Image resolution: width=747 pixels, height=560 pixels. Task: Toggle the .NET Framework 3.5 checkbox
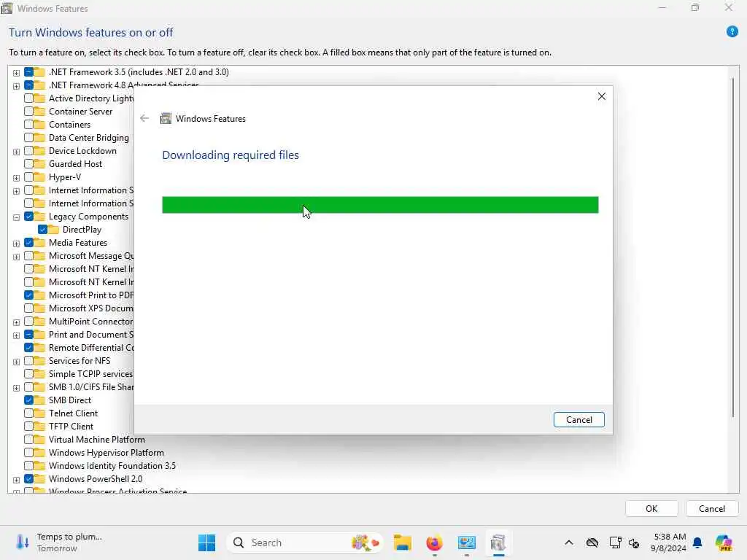point(28,72)
